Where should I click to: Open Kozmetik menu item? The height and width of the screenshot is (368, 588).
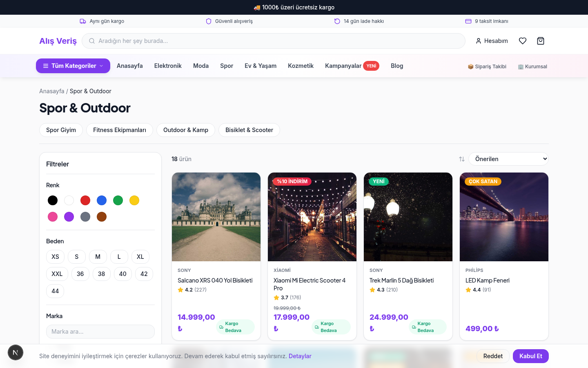pos(301,66)
